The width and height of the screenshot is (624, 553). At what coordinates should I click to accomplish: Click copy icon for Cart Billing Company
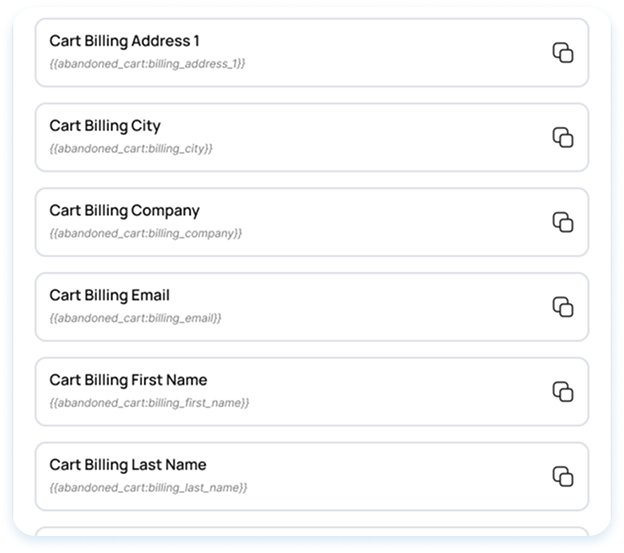tap(563, 222)
